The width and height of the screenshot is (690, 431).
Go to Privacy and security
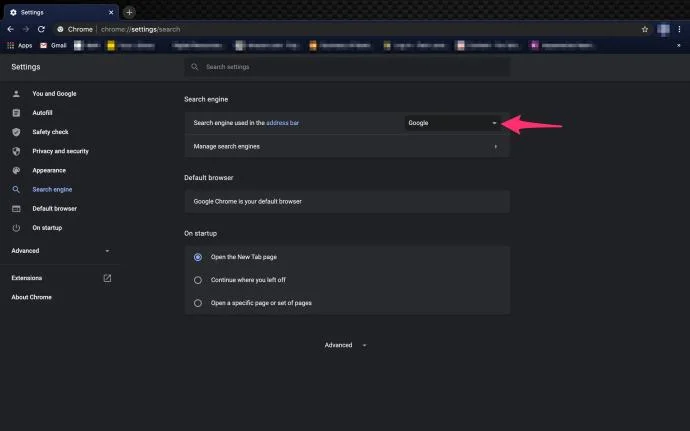pos(60,151)
